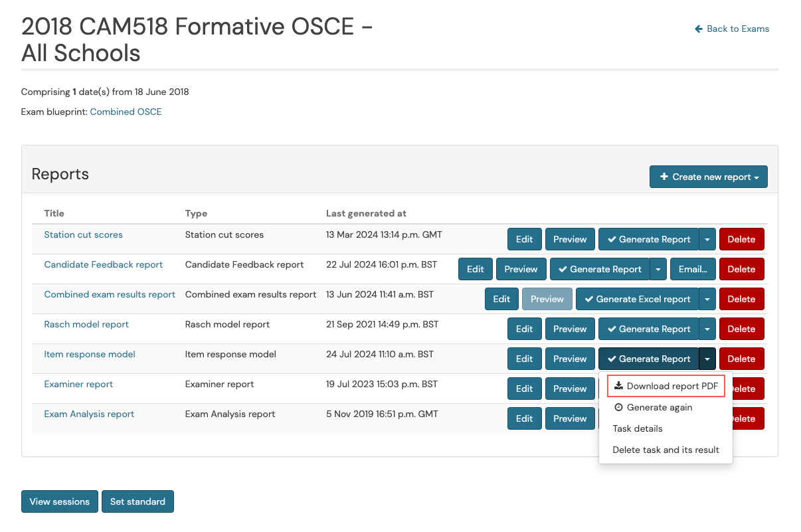The image size is (801, 532).
Task: Click Set standard at the bottom
Action: coord(137,501)
